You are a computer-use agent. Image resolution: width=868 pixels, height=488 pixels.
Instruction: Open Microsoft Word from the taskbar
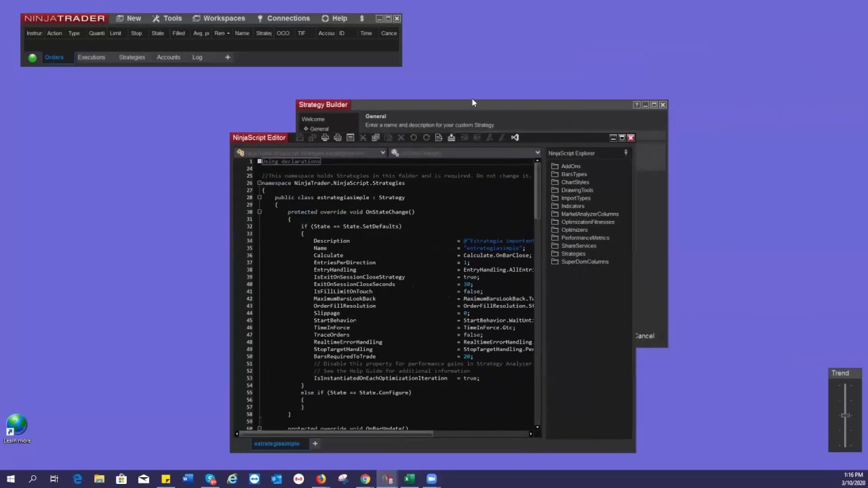(x=188, y=479)
